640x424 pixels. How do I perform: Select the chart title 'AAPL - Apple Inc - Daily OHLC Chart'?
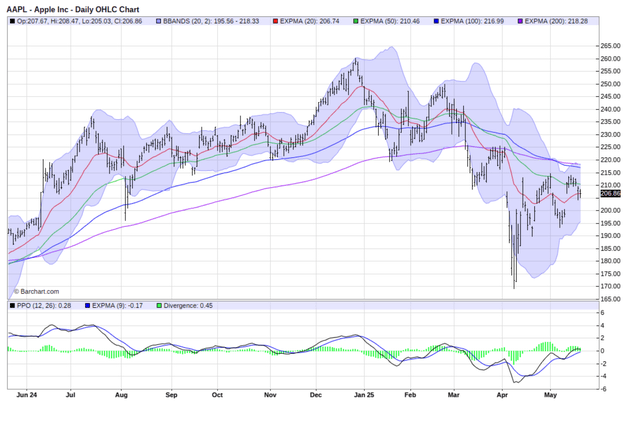pyautogui.click(x=73, y=9)
